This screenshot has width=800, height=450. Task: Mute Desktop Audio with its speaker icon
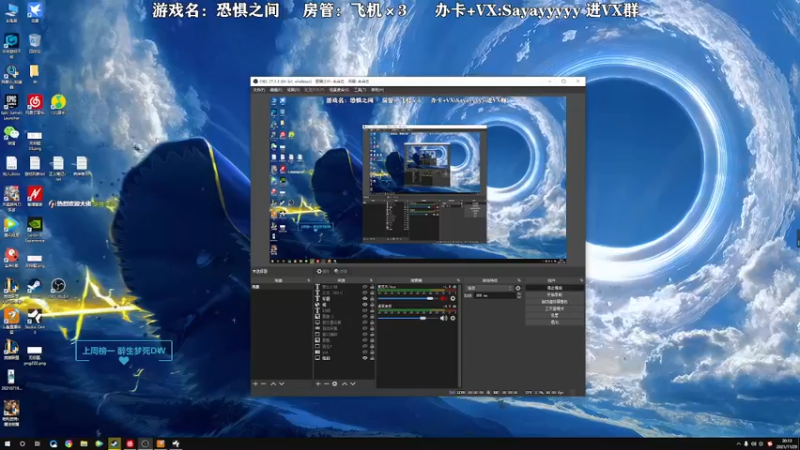(443, 318)
